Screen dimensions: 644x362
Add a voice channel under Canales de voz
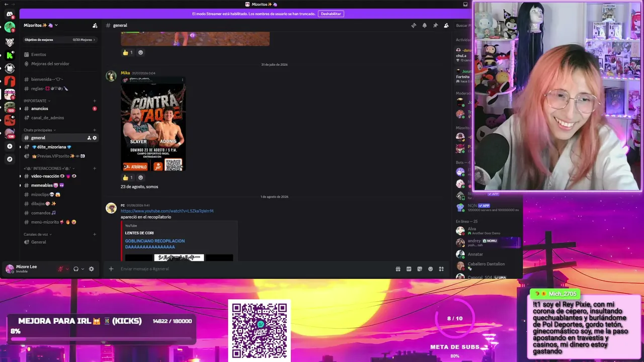pos(95,234)
